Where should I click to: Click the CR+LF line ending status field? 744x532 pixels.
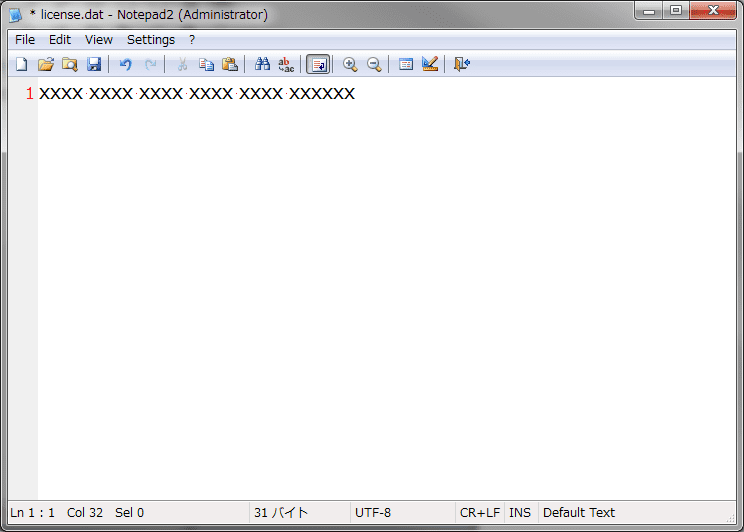(x=480, y=513)
